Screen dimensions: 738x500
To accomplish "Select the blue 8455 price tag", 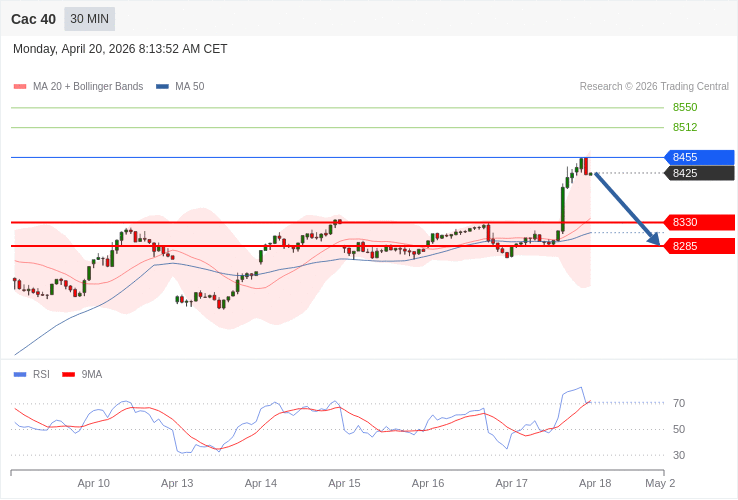I will point(699,157).
